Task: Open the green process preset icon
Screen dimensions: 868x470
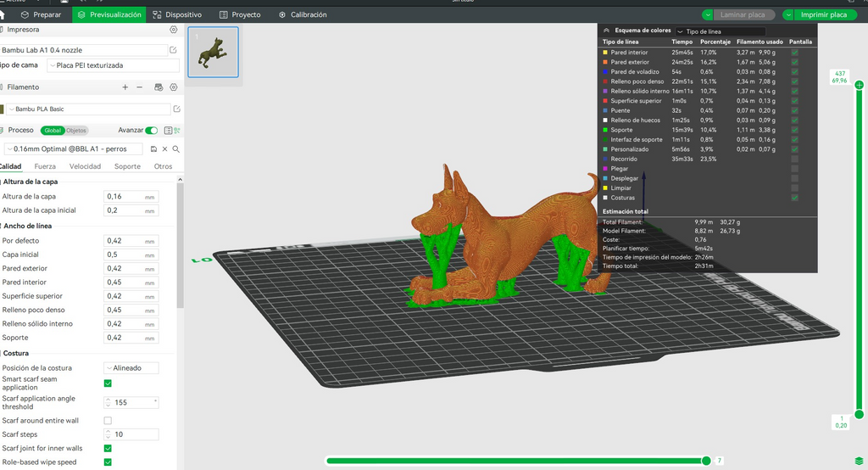Action: [x=177, y=131]
